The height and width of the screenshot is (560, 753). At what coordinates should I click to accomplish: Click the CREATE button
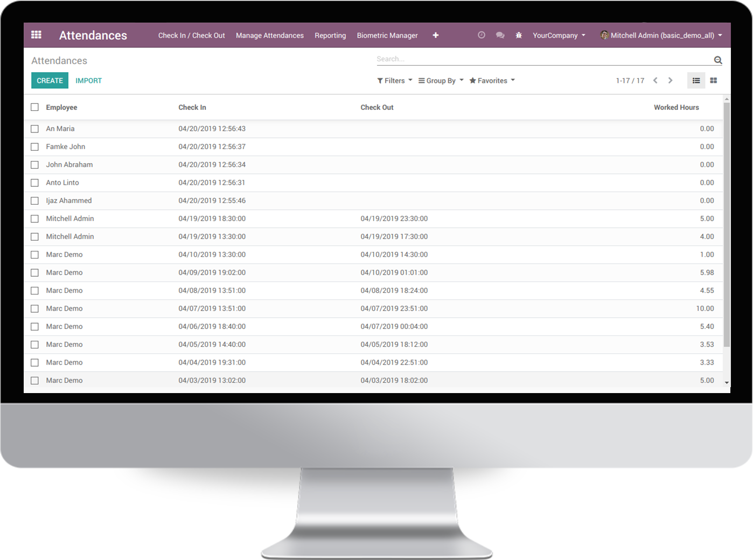(x=50, y=80)
